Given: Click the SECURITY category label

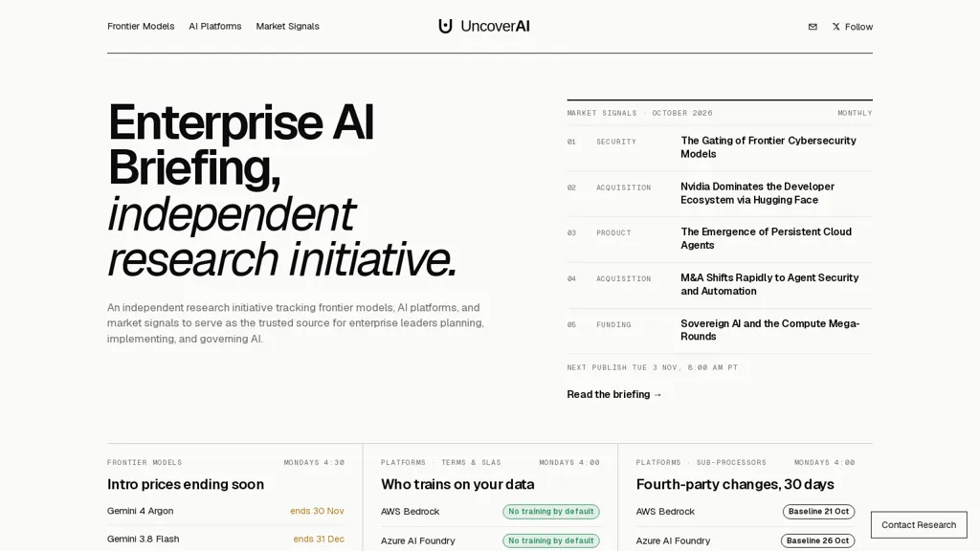Looking at the screenshot, I should [615, 142].
